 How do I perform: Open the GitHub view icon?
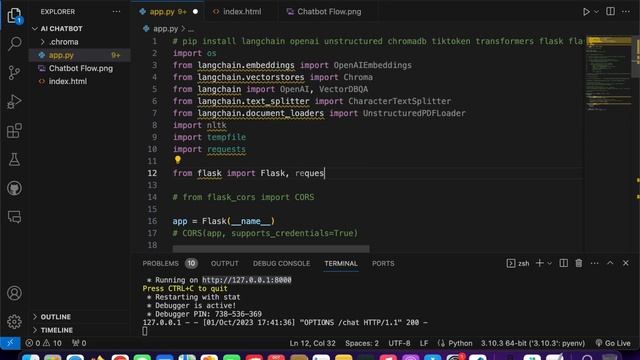click(x=14, y=188)
